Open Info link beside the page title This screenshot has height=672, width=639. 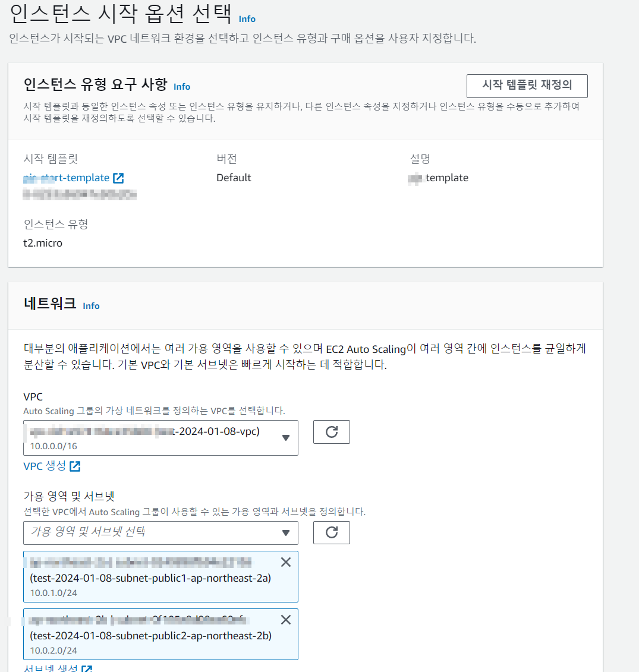click(247, 19)
